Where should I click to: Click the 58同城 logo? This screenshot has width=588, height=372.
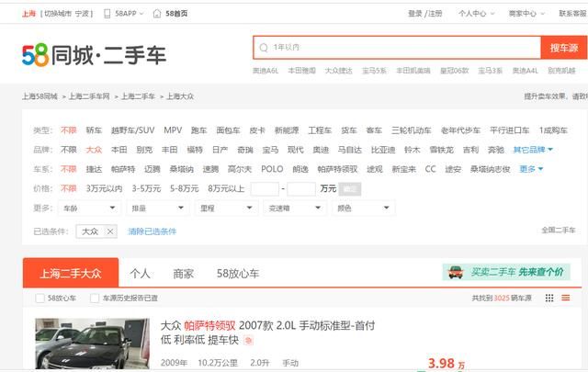(94, 55)
